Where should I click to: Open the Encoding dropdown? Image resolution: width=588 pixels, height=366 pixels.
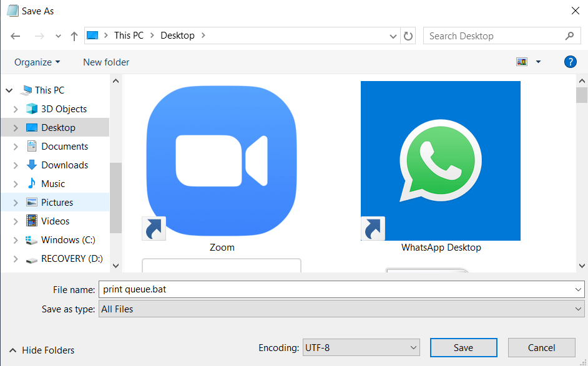(361, 347)
